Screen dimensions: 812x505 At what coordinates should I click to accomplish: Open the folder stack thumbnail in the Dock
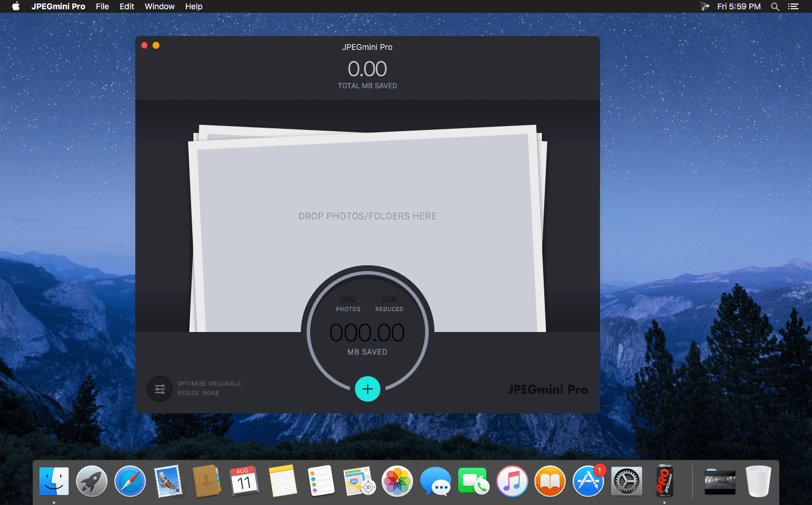(720, 482)
